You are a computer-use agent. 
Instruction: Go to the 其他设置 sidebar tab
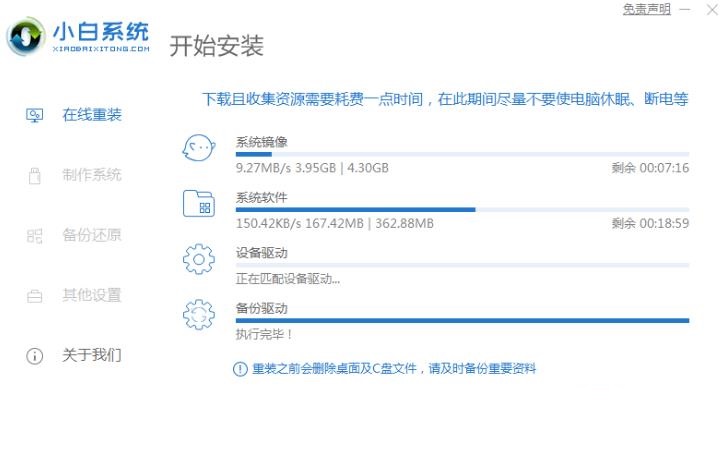92,295
